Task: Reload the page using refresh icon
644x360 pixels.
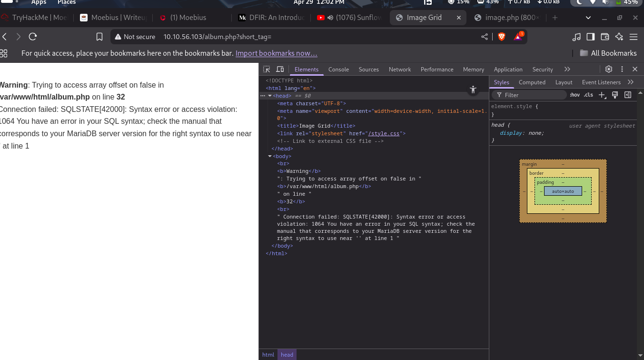Action: pyautogui.click(x=33, y=37)
